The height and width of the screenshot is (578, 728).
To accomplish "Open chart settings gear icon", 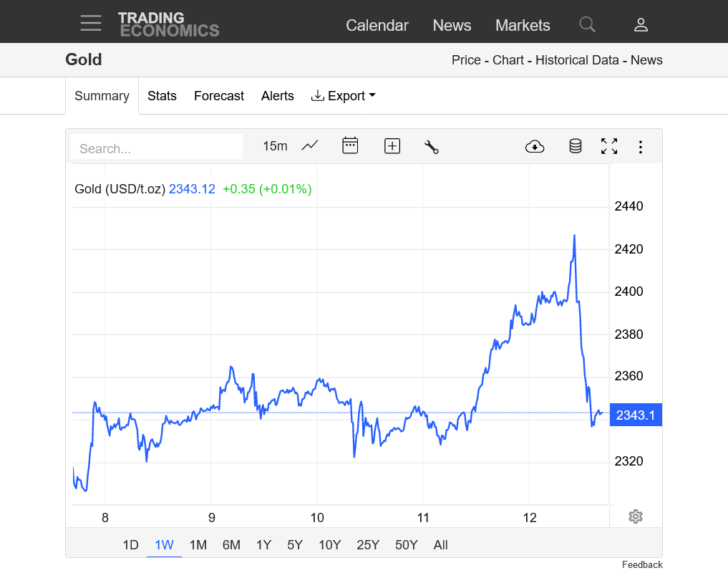I will [636, 516].
